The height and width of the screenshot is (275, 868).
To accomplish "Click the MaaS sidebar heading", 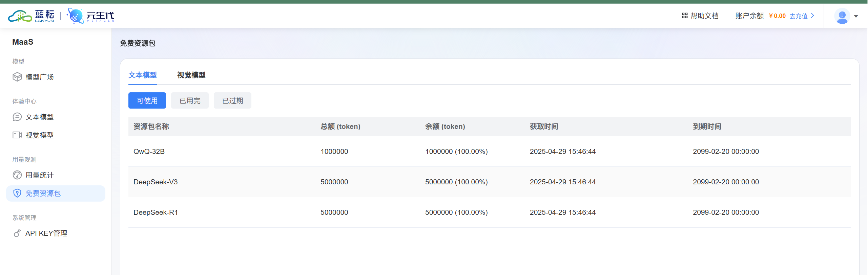I will 23,42.
